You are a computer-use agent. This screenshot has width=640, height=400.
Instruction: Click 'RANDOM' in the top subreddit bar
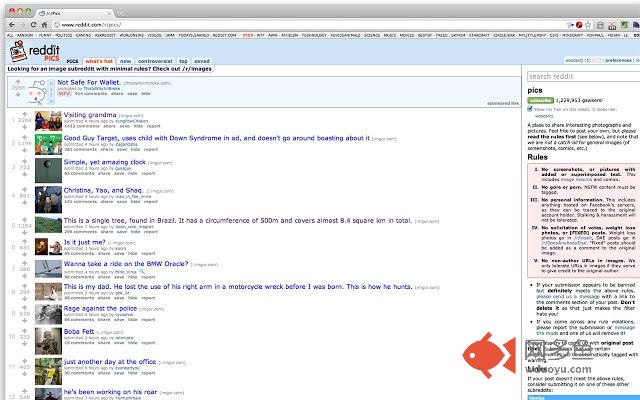[25, 36]
